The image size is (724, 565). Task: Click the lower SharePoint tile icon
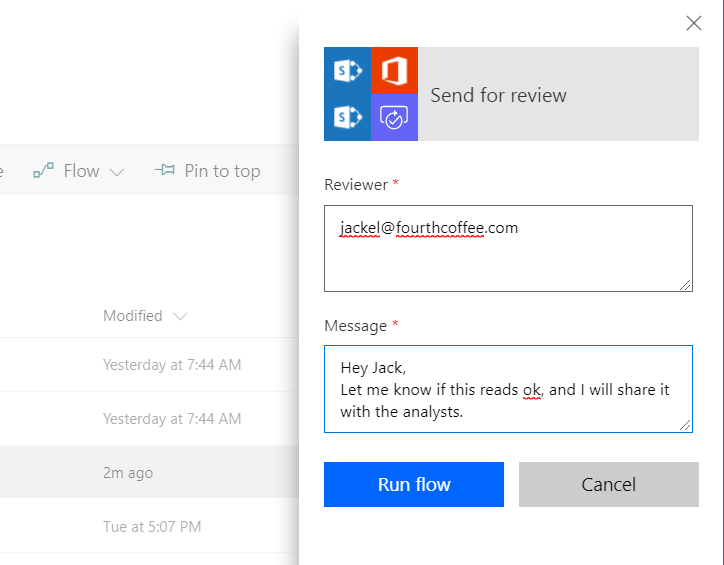[x=348, y=118]
